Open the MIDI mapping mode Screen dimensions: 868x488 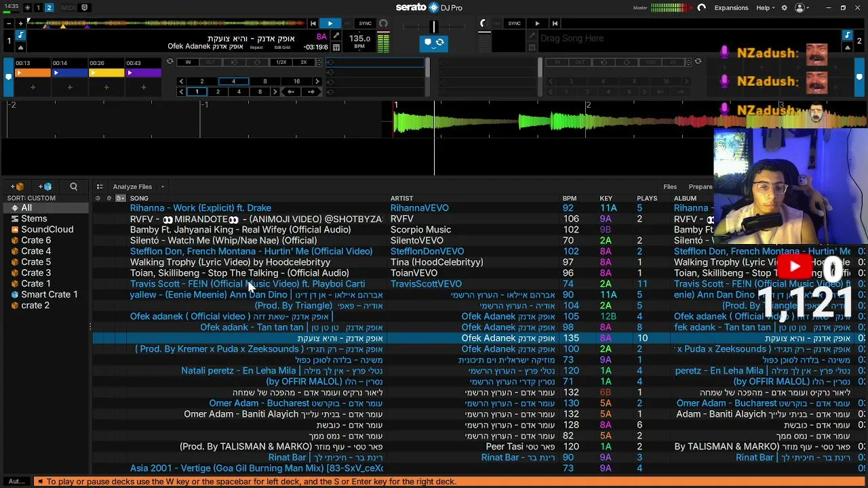click(68, 7)
